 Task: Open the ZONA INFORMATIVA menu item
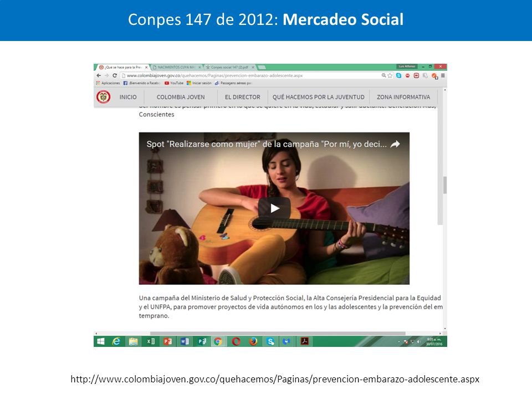coord(403,97)
